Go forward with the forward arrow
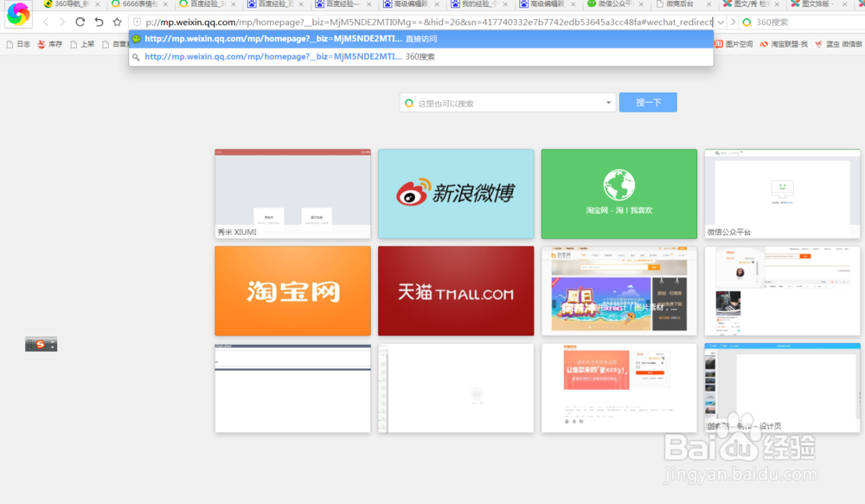This screenshot has height=504, width=865. 62,22
